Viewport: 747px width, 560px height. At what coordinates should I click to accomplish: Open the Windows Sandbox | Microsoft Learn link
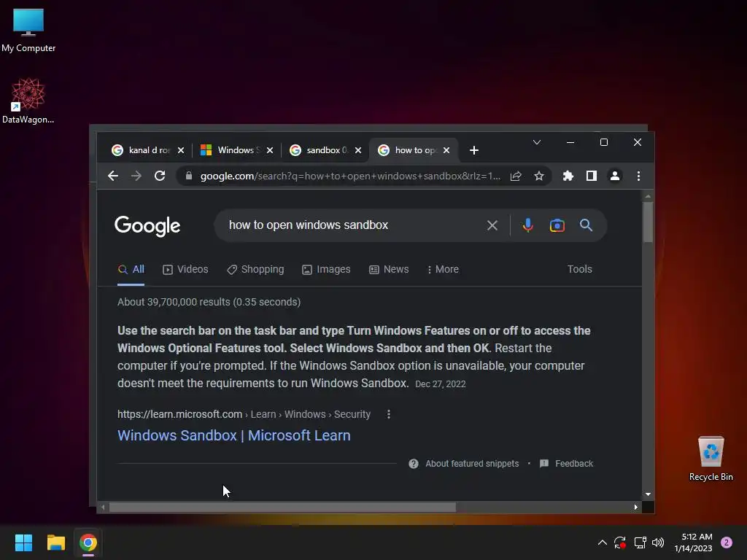pos(234,436)
